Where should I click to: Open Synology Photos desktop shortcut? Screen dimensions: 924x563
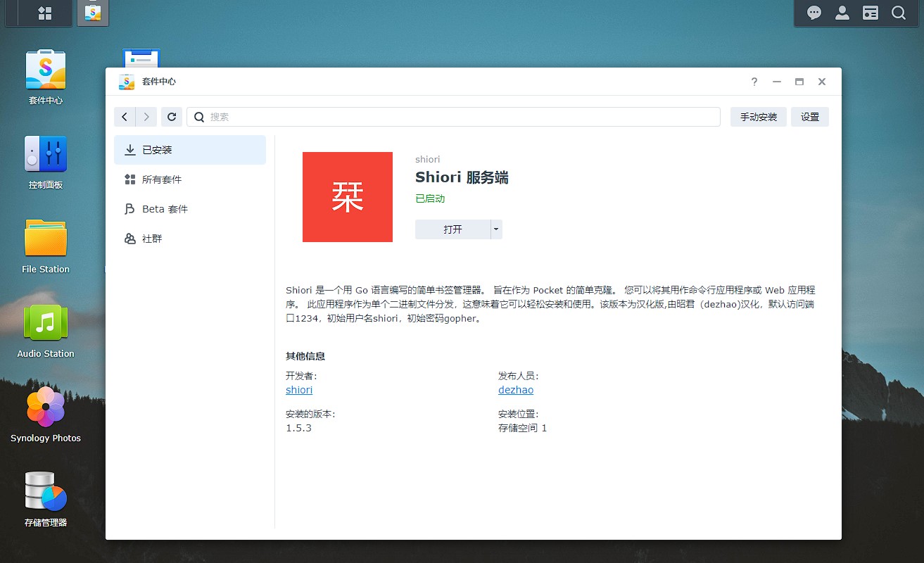pyautogui.click(x=46, y=415)
